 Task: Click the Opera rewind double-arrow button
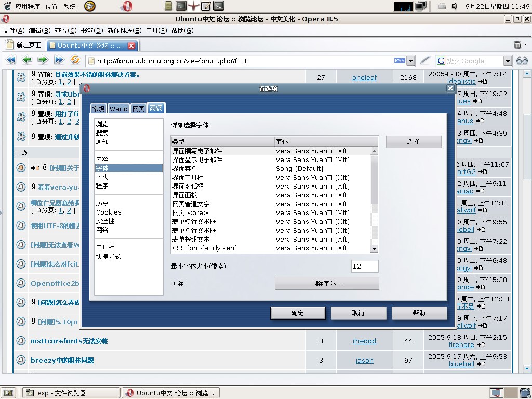coord(10,60)
